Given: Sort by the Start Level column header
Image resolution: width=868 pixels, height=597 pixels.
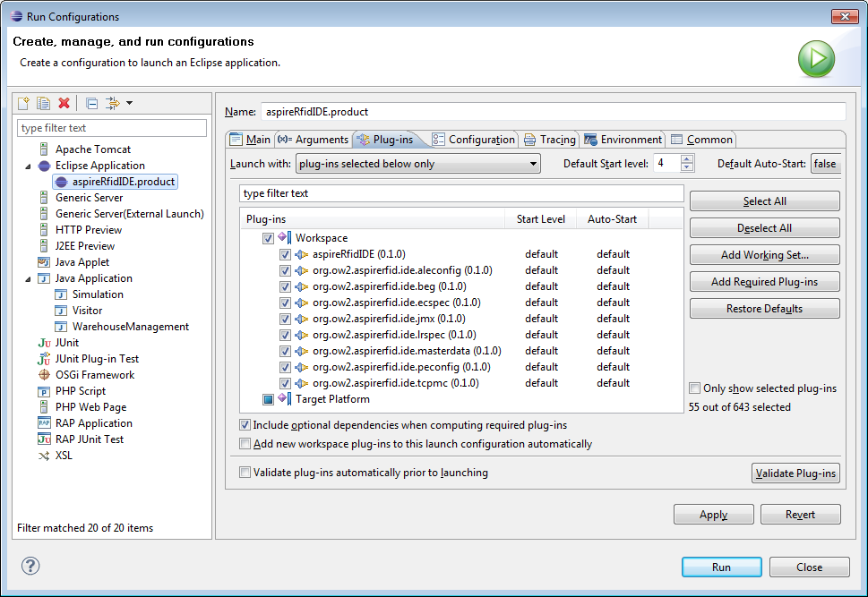Looking at the screenshot, I should [x=541, y=219].
